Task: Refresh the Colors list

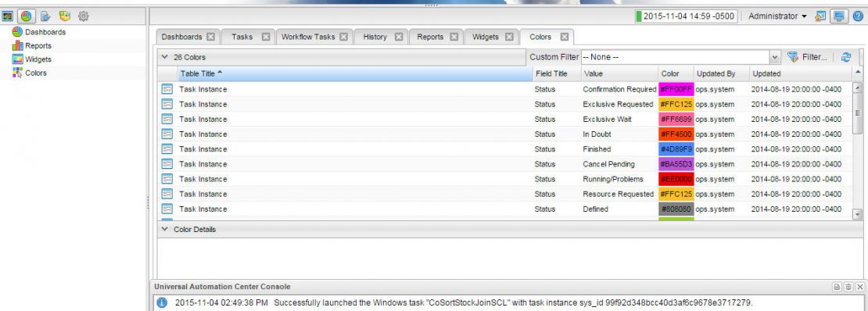Action: coord(846,57)
